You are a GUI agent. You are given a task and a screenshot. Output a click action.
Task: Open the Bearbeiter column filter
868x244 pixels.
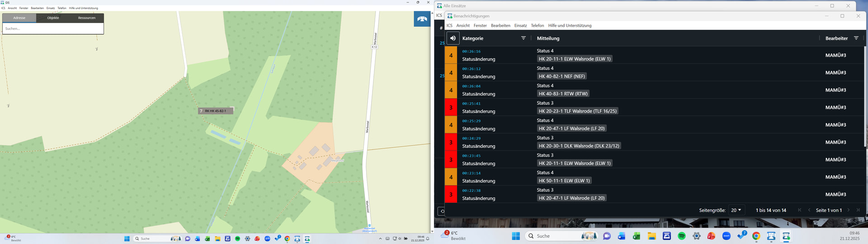point(856,38)
